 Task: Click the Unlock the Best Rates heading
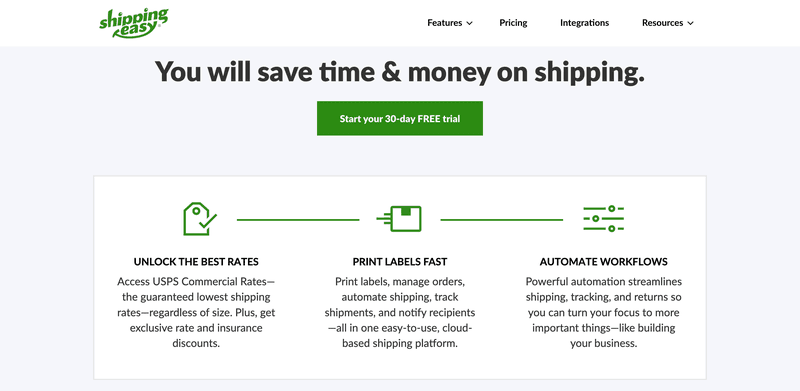tap(196, 262)
